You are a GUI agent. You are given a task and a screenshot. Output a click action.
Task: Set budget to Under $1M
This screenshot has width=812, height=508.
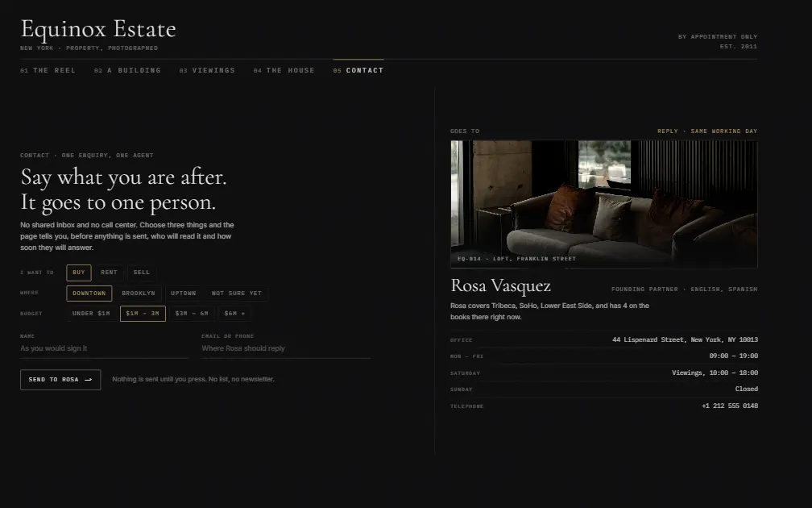click(91, 314)
